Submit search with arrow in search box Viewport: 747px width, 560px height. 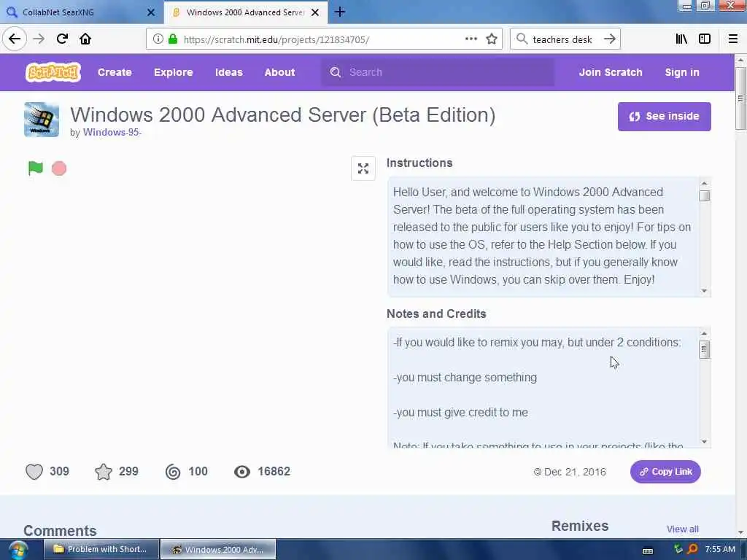609,39
